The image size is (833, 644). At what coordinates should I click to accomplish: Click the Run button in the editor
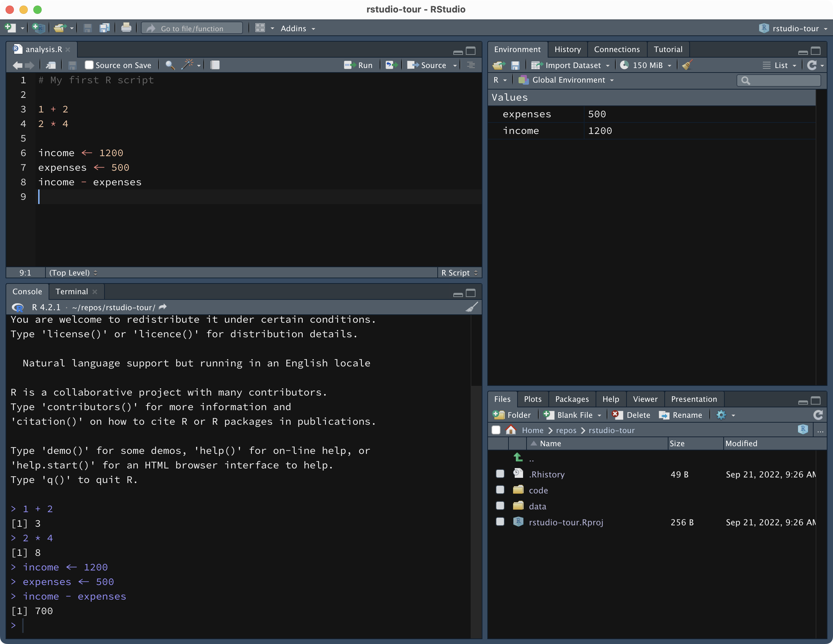[x=358, y=66]
